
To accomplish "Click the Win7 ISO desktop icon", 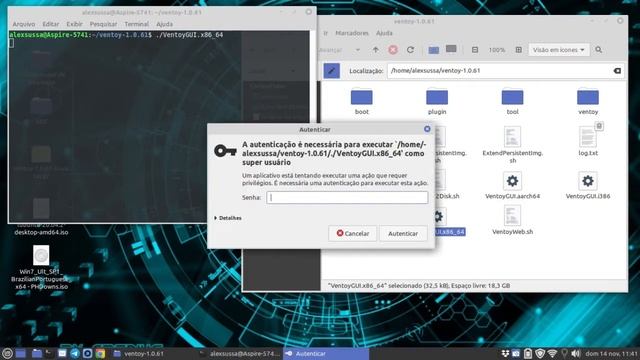I will coord(41,267).
